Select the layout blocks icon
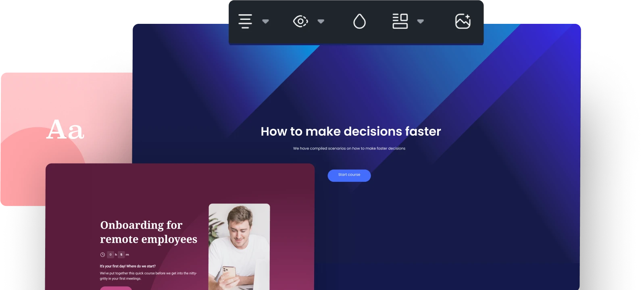Image resolution: width=644 pixels, height=290 pixels. point(400,21)
